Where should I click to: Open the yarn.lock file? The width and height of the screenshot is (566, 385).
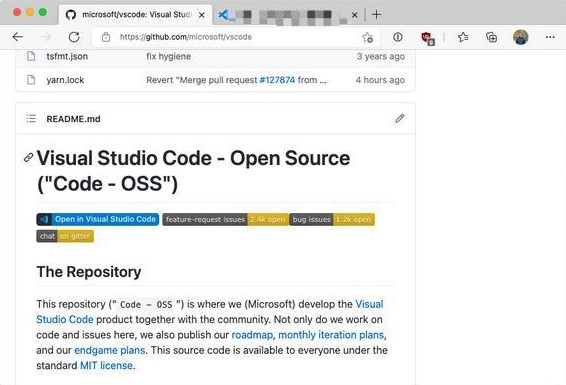(65, 80)
